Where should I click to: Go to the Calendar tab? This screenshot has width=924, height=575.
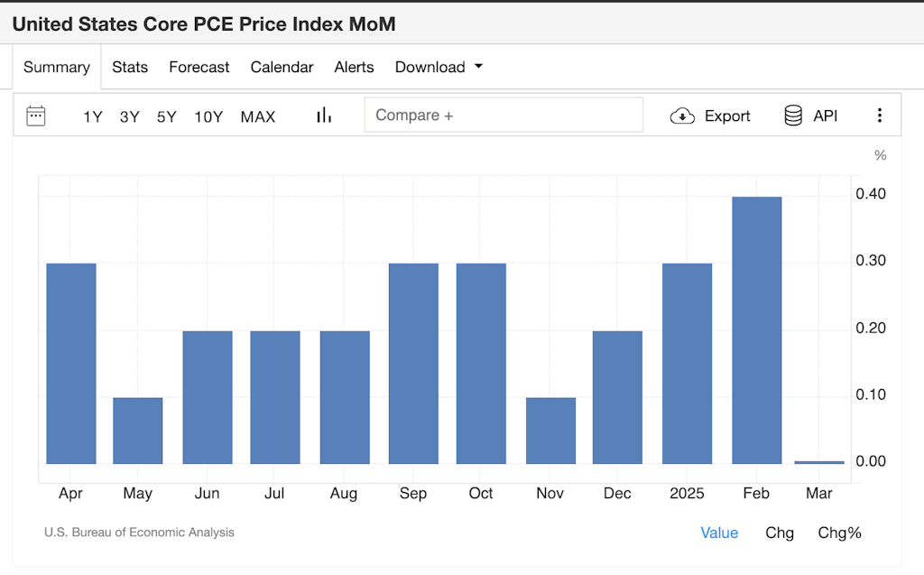point(282,67)
